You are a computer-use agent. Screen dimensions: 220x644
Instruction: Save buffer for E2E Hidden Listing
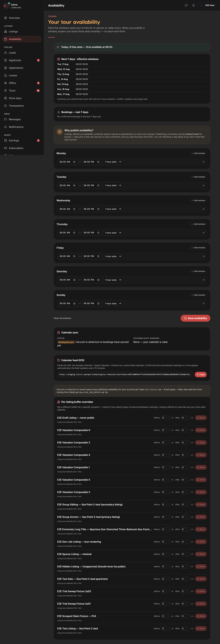pos(201,567)
